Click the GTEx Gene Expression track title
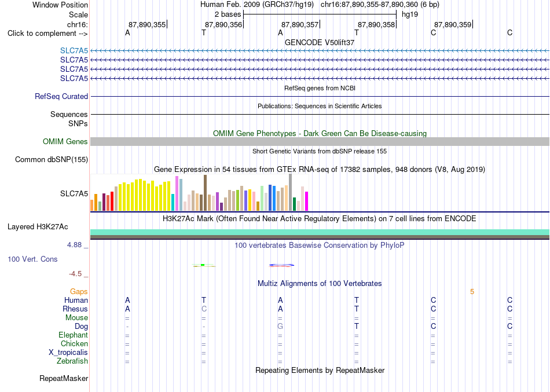 click(x=320, y=170)
